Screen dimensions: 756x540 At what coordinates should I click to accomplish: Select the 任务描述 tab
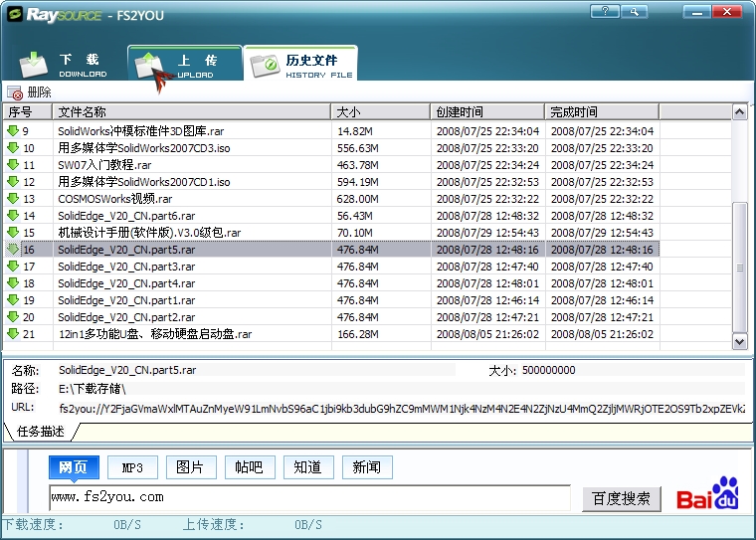[41, 431]
